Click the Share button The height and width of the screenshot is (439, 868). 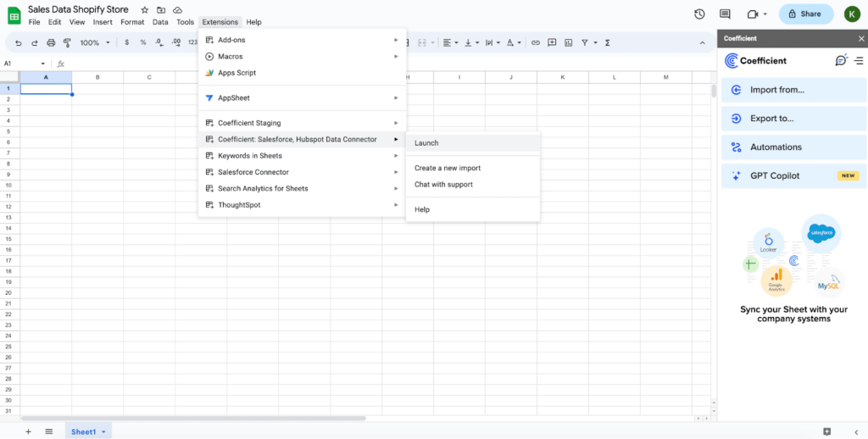click(806, 14)
